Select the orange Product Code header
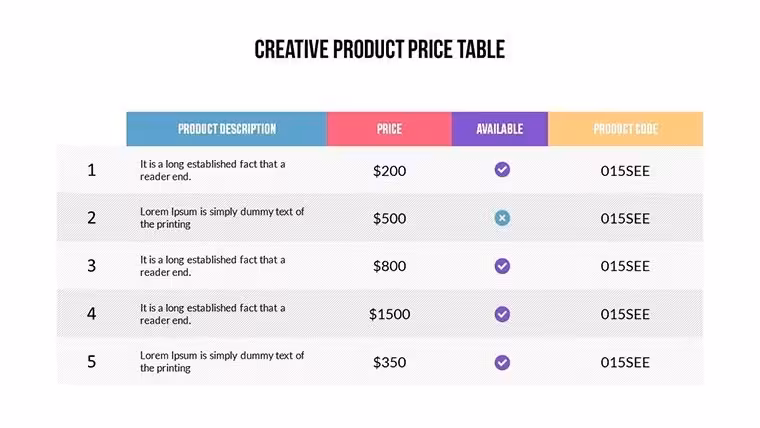The image size is (760, 428). coord(625,129)
